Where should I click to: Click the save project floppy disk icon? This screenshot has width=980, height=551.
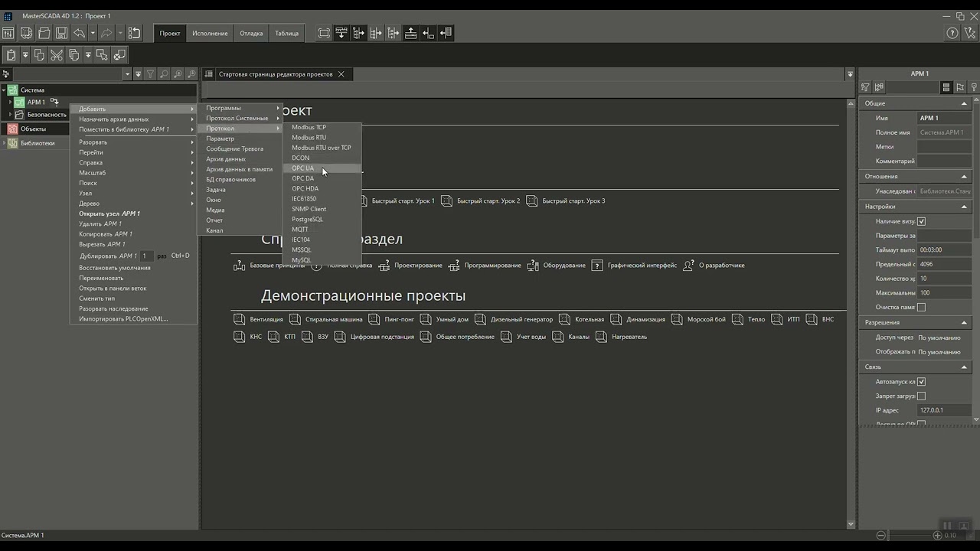coord(62,33)
